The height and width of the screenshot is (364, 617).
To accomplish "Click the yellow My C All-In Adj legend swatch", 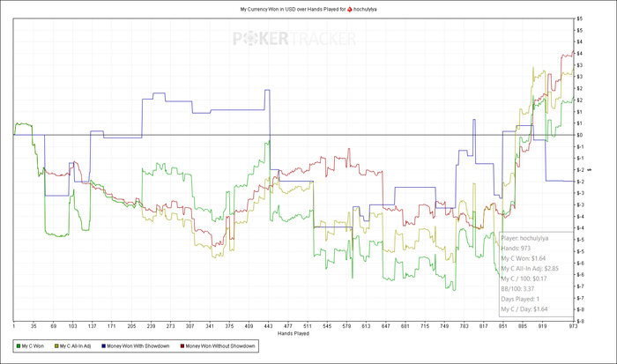I will (x=56, y=346).
